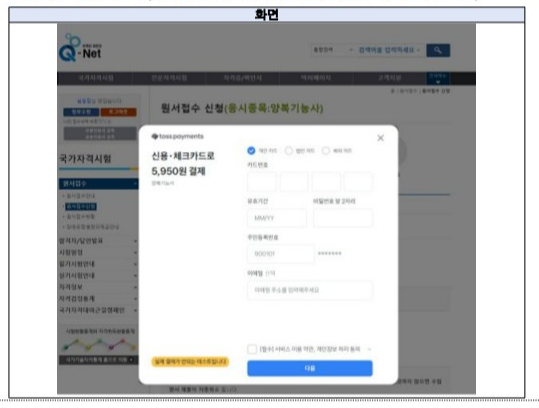Click the fourth card number box

click(358, 182)
